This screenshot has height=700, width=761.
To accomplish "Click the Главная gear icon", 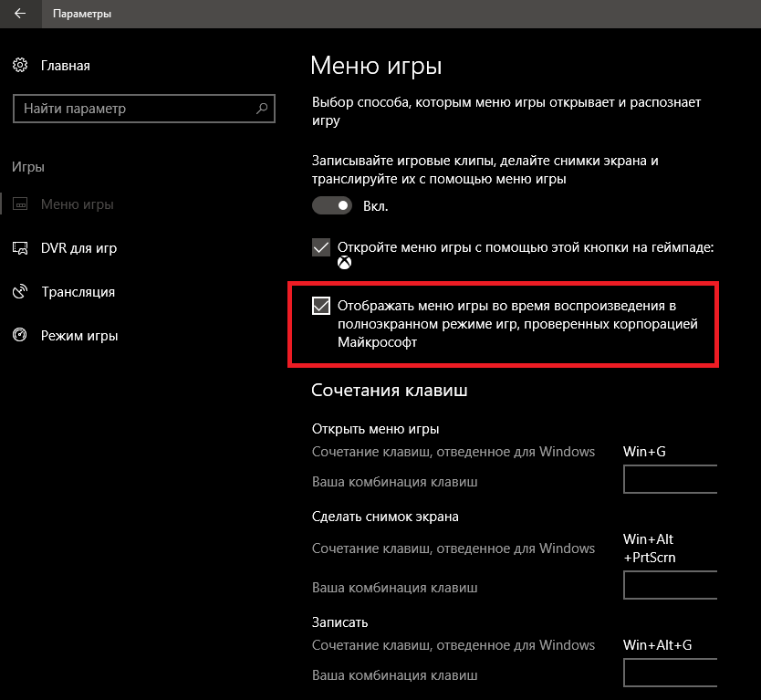I will (20, 66).
